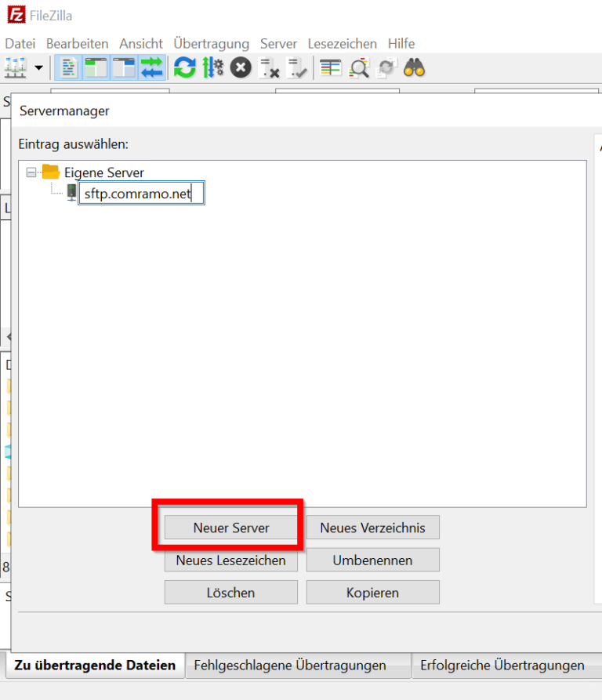This screenshot has height=700, width=602.
Task: Toggle transfer queue display icon
Action: point(152,68)
